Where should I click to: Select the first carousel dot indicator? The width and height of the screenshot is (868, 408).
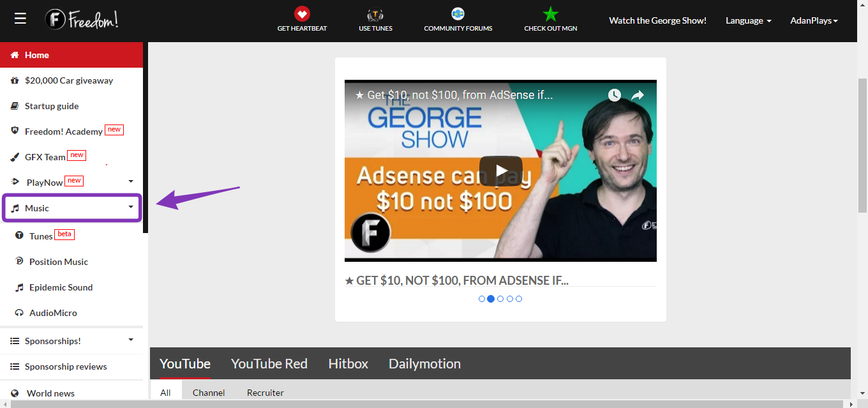point(482,299)
